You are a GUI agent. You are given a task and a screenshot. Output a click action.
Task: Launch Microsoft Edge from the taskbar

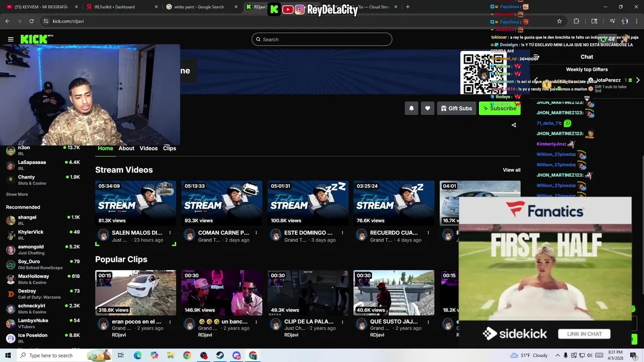click(137, 355)
